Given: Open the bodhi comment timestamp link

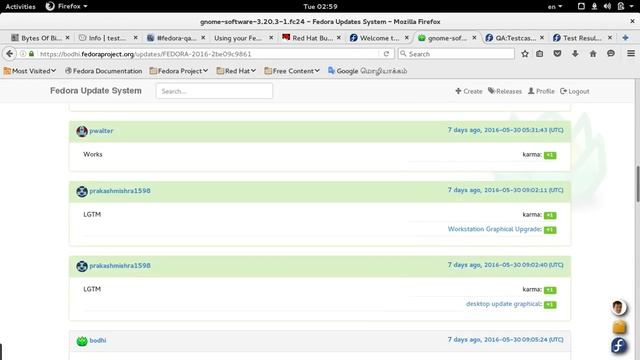Looking at the screenshot, I should click(505, 340).
